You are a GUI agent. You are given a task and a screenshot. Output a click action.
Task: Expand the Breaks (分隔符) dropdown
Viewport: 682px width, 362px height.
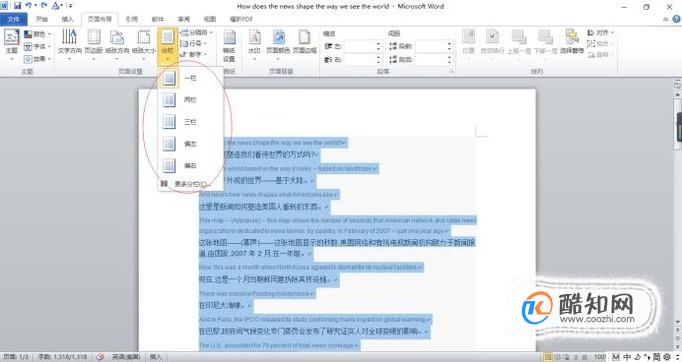click(x=196, y=33)
